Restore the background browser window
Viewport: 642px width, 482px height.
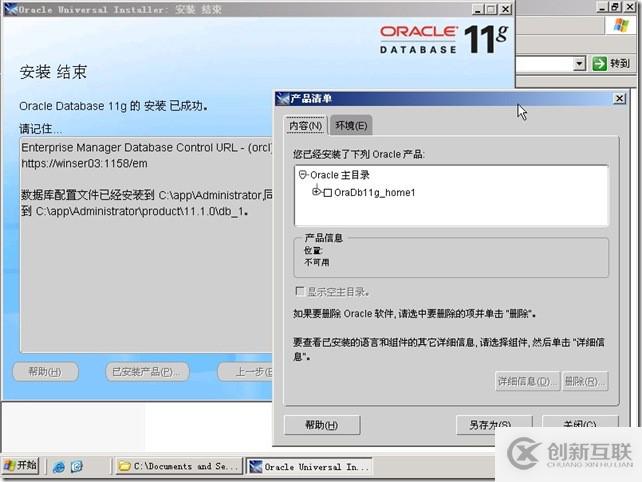(x=615, y=7)
